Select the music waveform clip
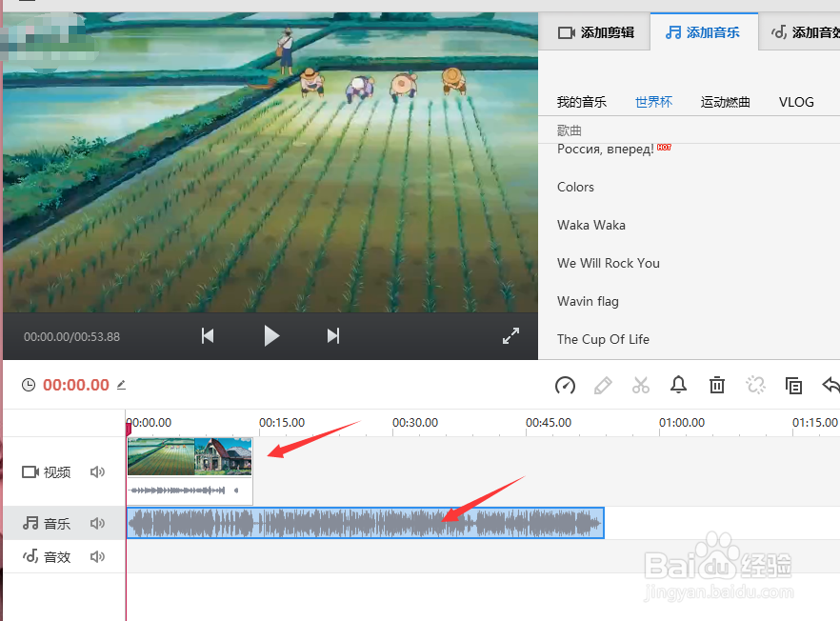The width and height of the screenshot is (840, 621). tap(366, 523)
